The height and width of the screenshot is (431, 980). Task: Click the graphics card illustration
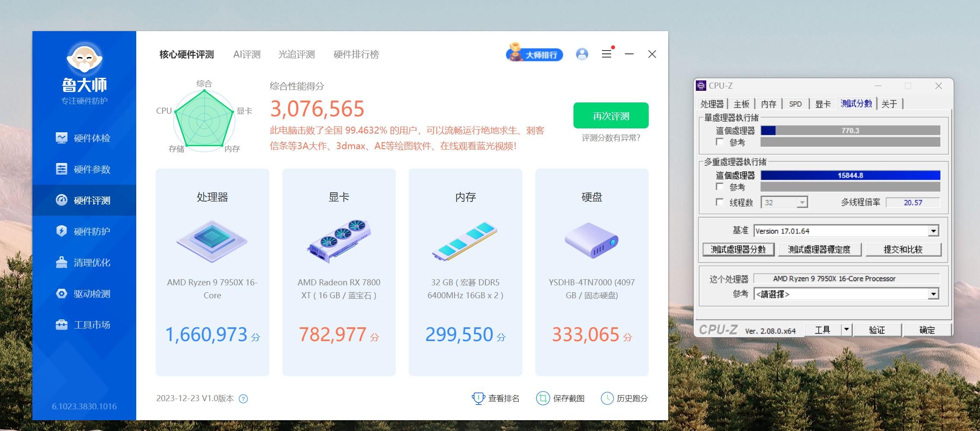[339, 241]
